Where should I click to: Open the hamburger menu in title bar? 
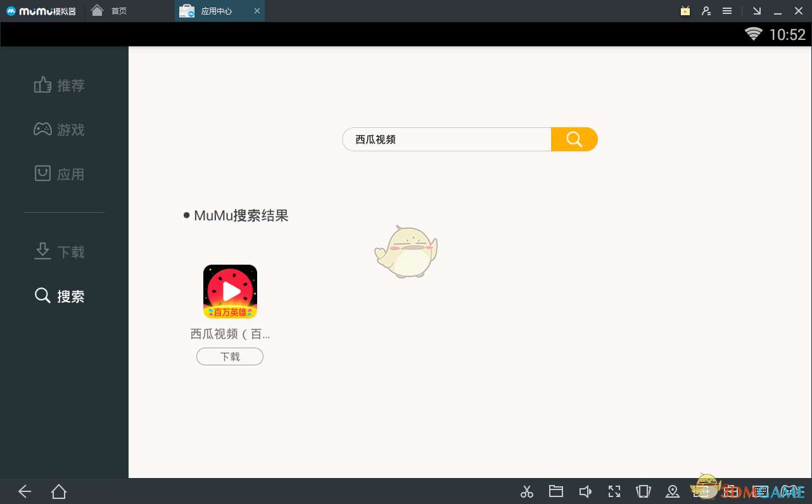728,11
